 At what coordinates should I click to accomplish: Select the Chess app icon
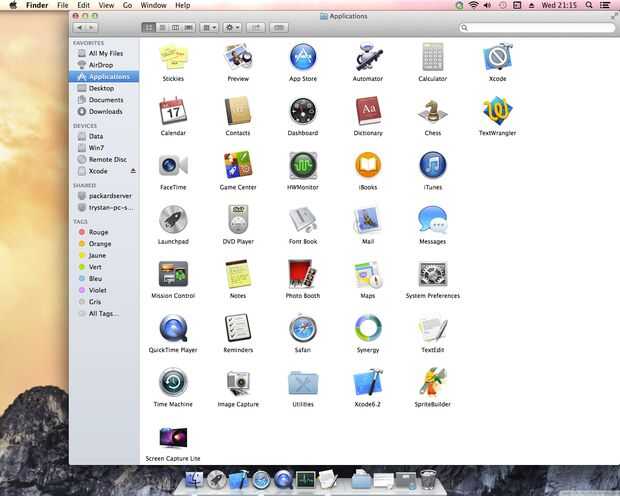(x=433, y=112)
